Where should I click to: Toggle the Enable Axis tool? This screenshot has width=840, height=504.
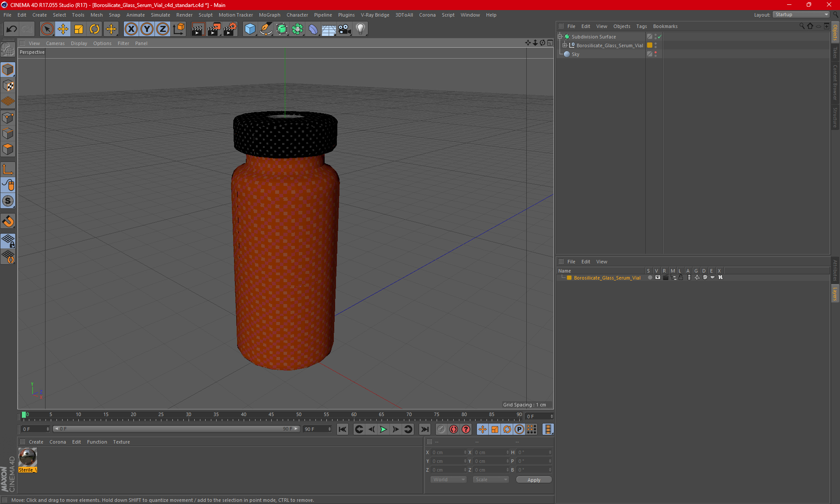coord(8,169)
